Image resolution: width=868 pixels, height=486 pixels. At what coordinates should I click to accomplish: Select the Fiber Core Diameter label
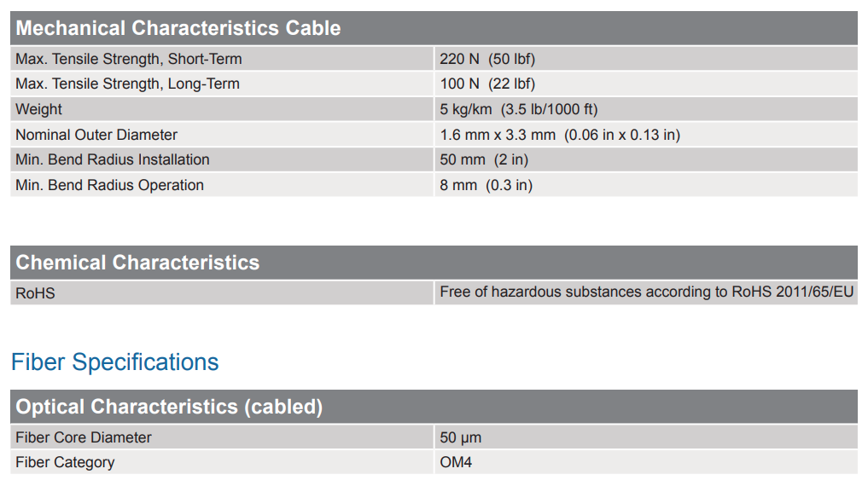coord(83,437)
